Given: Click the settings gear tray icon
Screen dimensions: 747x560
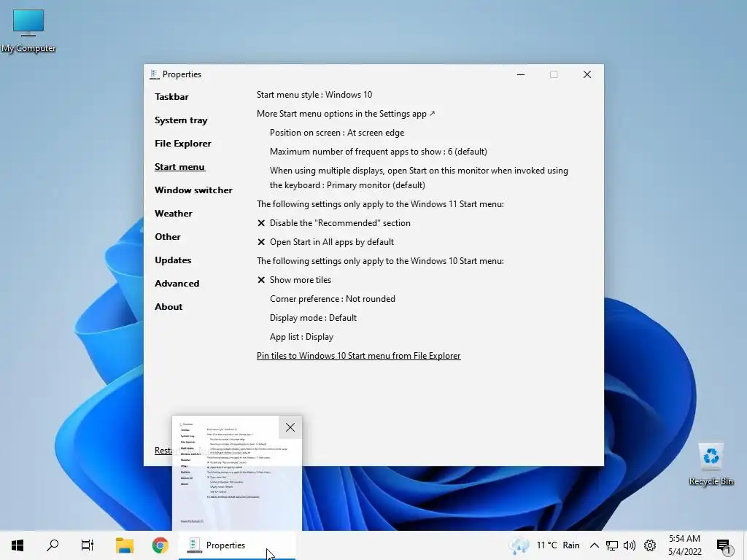Looking at the screenshot, I should click(x=650, y=545).
